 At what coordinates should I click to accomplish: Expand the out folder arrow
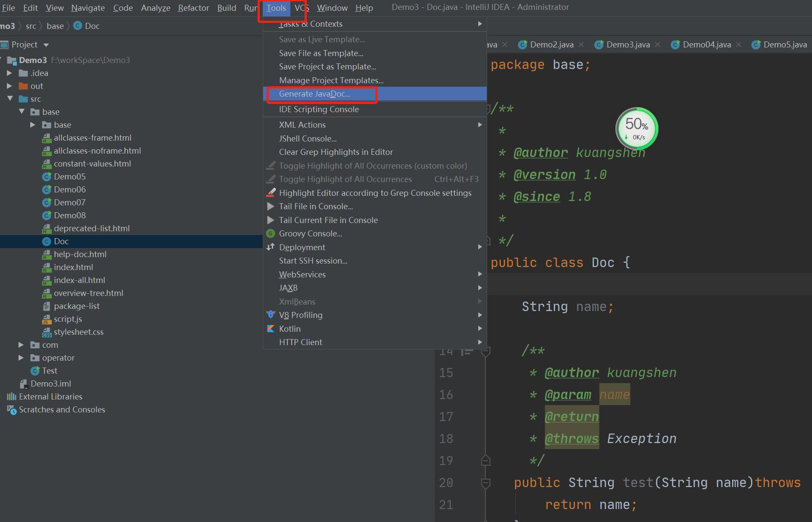(9, 86)
